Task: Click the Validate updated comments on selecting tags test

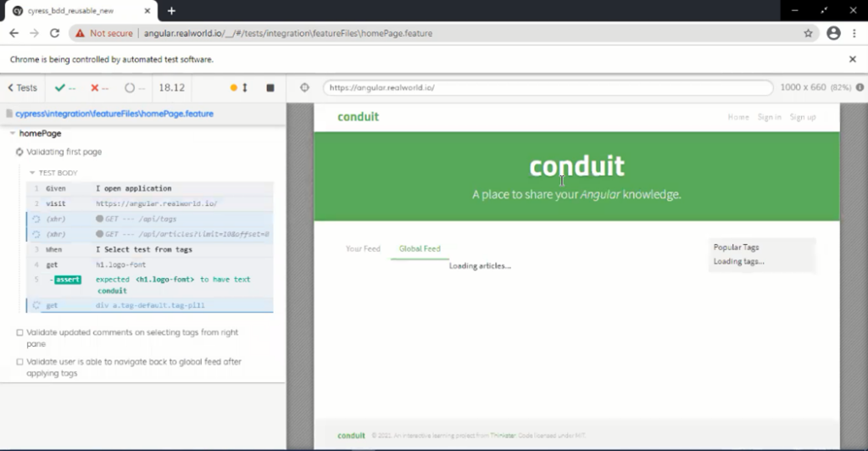Action: point(132,338)
